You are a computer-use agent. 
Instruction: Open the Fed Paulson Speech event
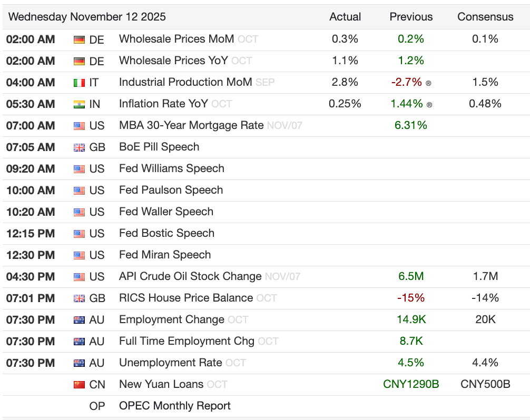(171, 191)
